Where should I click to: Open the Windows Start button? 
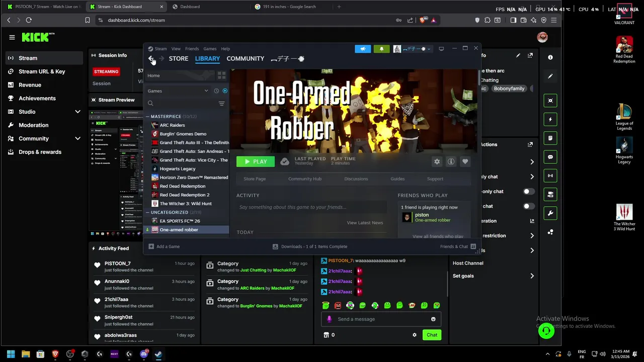11,354
